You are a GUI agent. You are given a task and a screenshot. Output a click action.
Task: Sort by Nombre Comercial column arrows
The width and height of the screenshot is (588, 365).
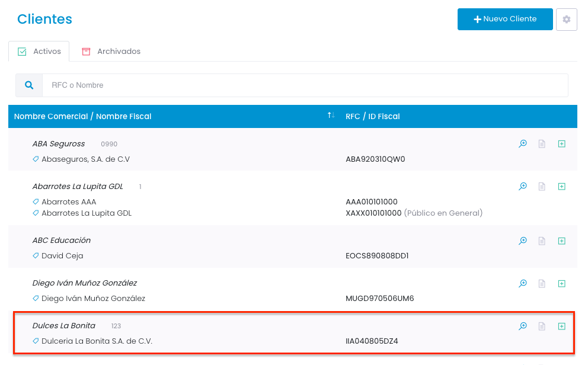[331, 116]
